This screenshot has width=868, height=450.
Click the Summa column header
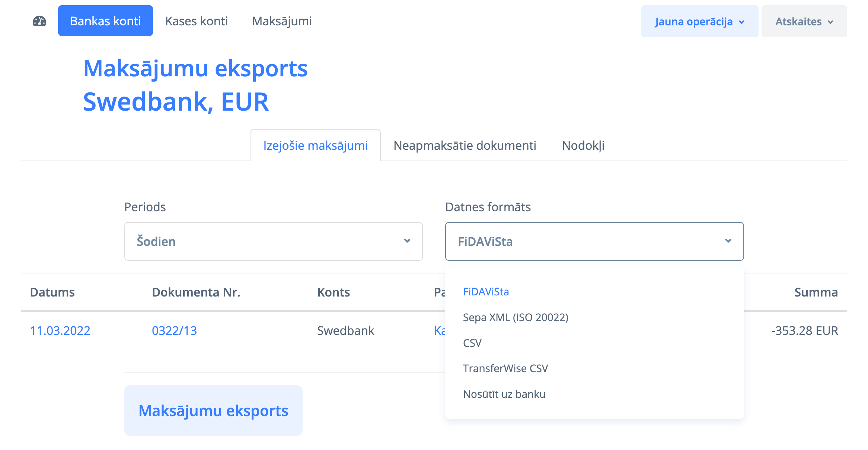[x=816, y=292]
